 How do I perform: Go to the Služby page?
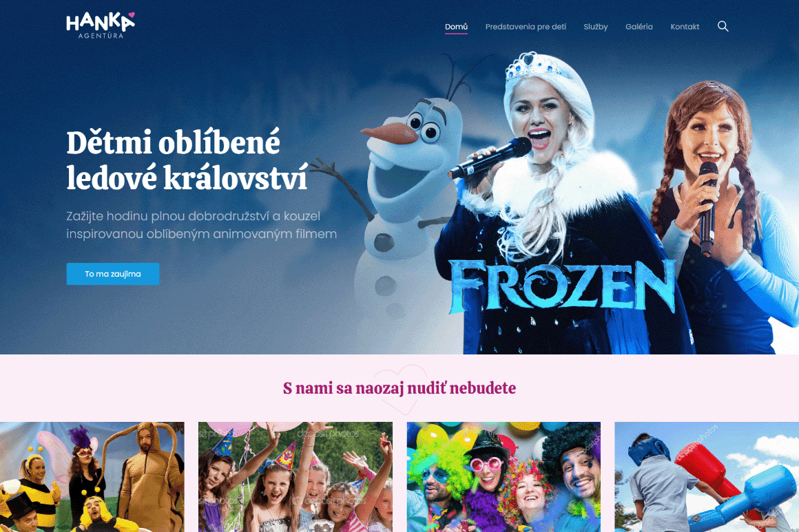pyautogui.click(x=596, y=26)
